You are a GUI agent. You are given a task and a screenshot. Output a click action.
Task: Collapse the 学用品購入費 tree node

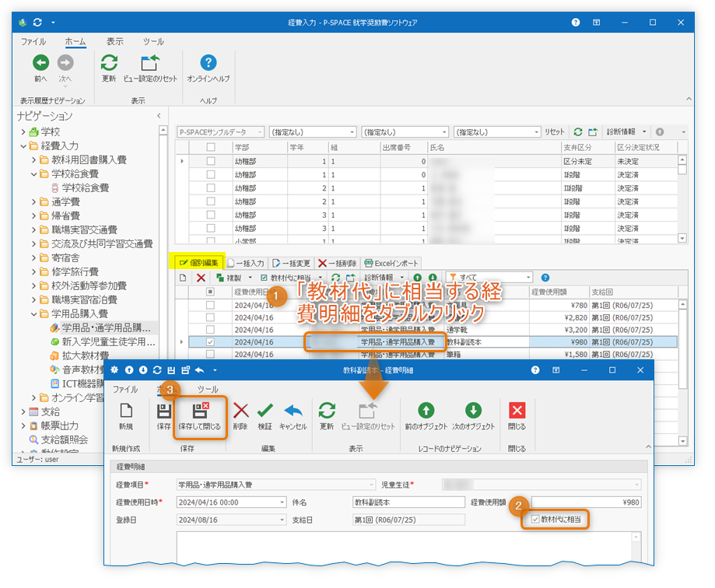[x=33, y=314]
